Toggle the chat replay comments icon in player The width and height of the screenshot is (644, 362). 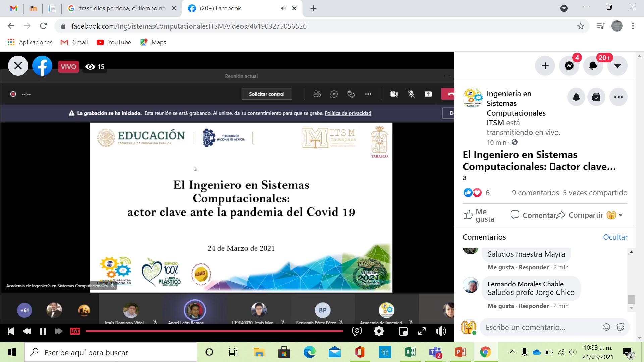pos(357,331)
